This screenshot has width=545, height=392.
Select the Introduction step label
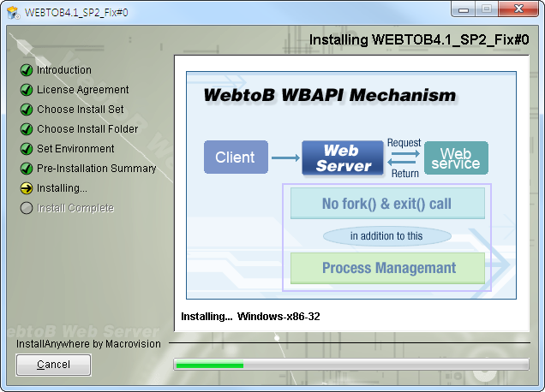tap(64, 70)
